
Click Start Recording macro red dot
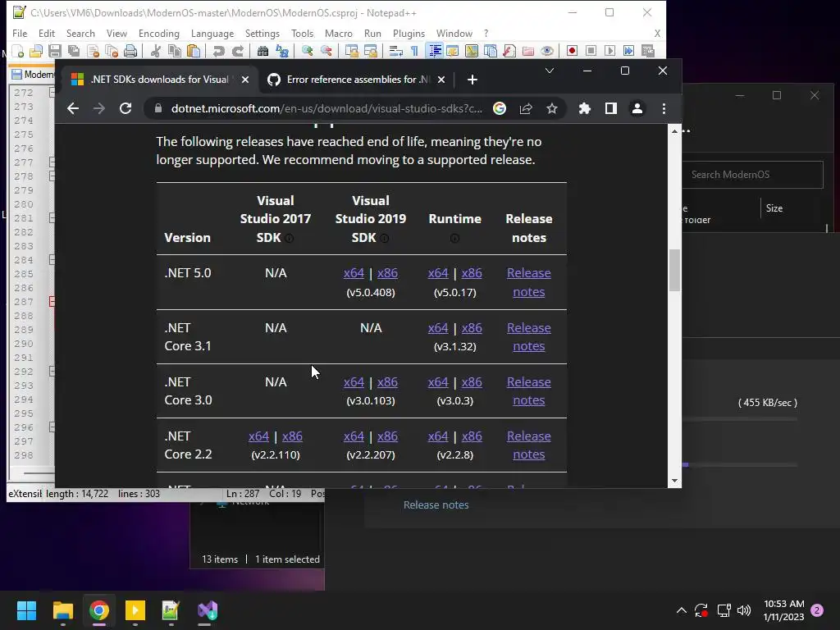click(572, 51)
